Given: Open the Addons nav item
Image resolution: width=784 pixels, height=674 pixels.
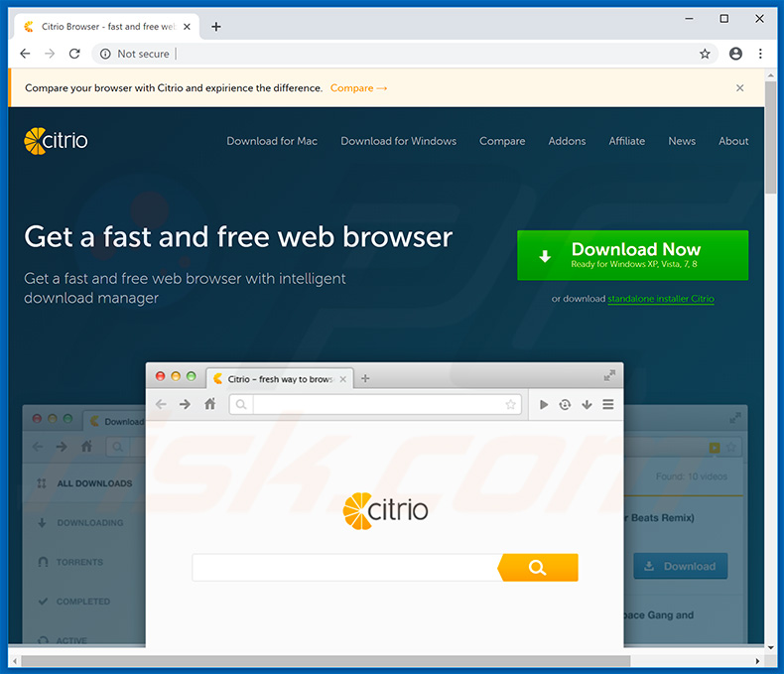Looking at the screenshot, I should [567, 141].
